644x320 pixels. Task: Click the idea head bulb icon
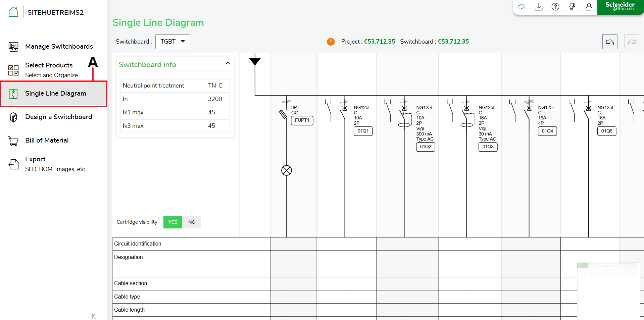(572, 7)
